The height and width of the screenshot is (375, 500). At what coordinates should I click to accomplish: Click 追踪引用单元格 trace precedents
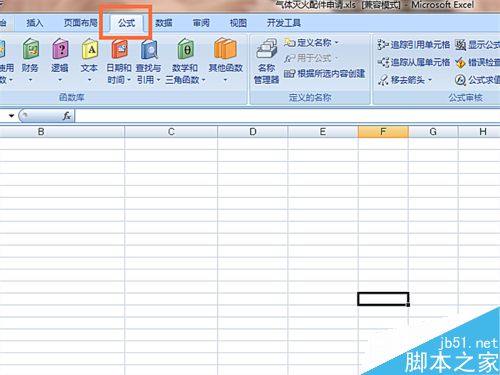[x=414, y=45]
